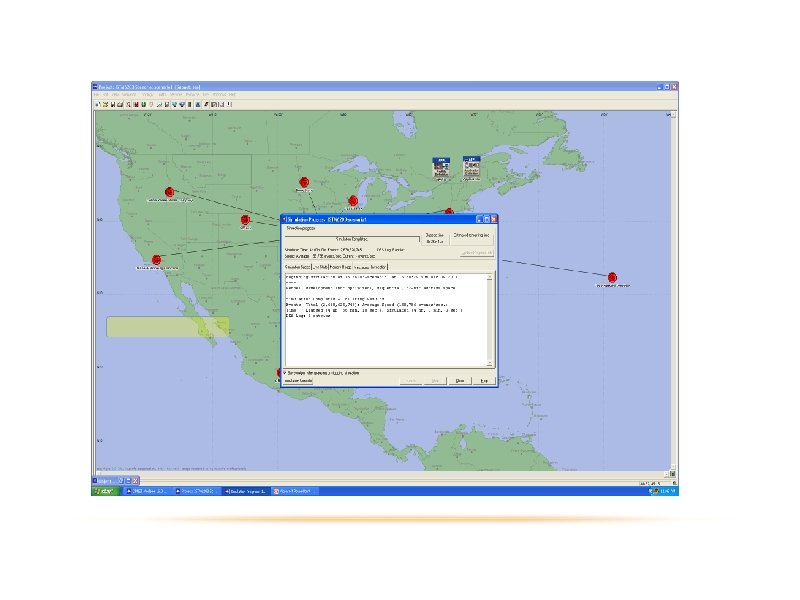The width and height of the screenshot is (800, 600).
Task: Click the greyed Update Progress Info button
Action: click(477, 253)
